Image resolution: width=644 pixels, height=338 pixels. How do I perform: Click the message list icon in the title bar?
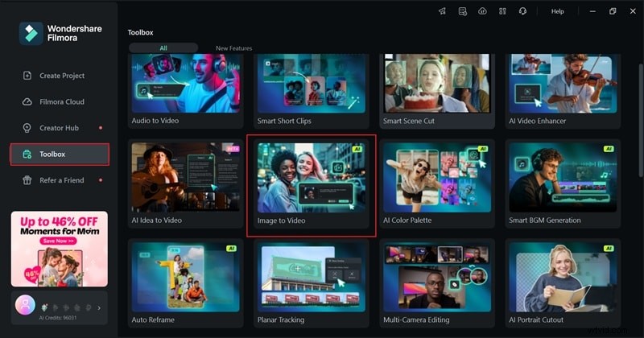click(462, 11)
